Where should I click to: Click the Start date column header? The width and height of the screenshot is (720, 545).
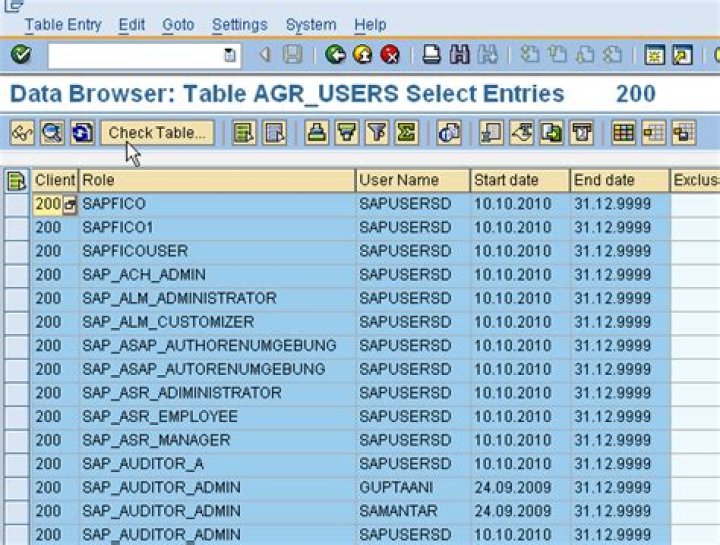tap(520, 180)
